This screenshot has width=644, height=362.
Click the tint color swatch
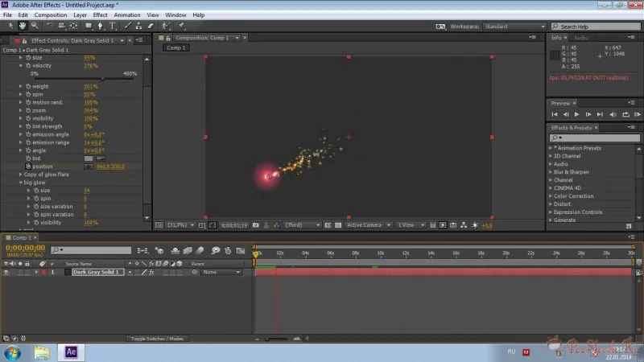[x=89, y=158]
